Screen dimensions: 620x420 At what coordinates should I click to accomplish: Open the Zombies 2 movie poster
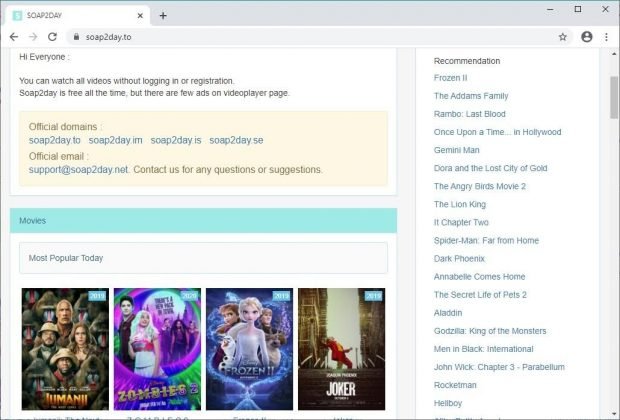pos(157,349)
